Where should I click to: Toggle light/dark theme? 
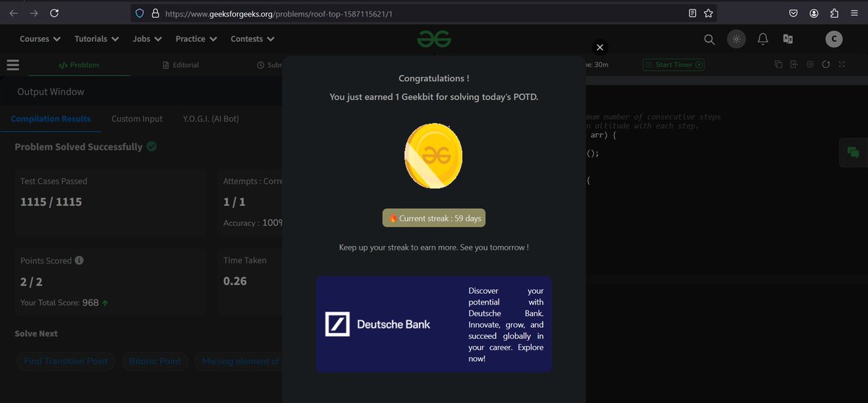coord(736,39)
